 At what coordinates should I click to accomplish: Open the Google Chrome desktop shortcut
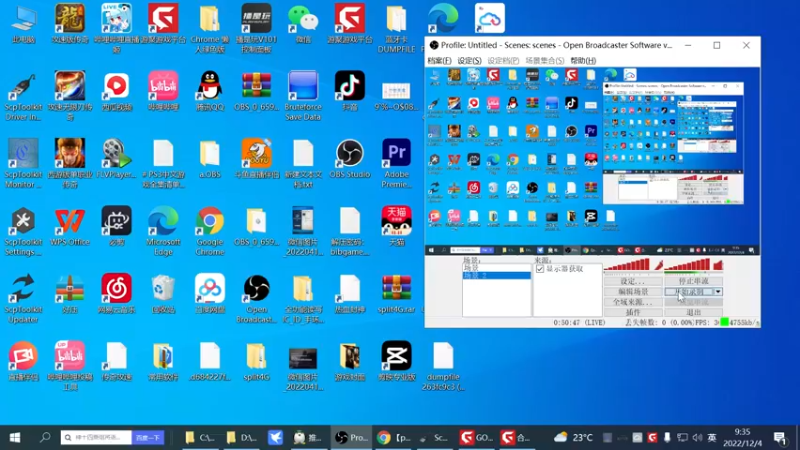click(x=210, y=231)
